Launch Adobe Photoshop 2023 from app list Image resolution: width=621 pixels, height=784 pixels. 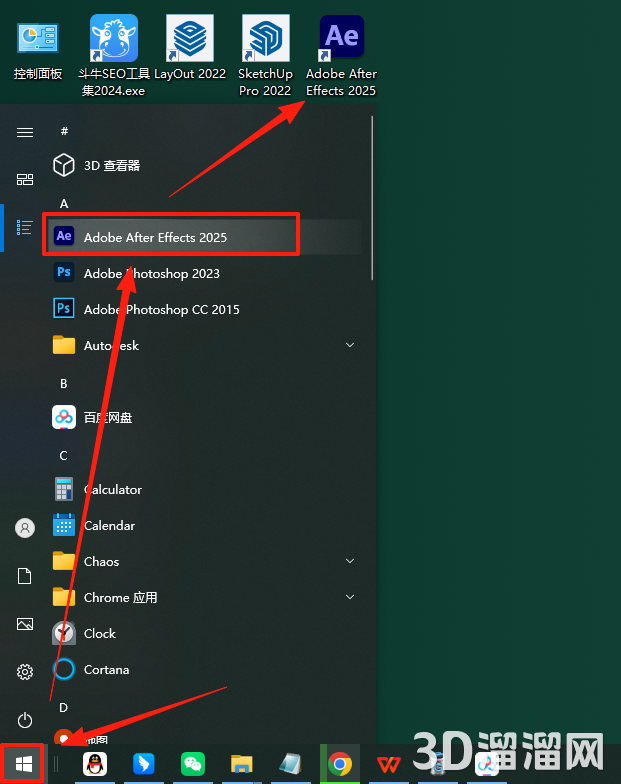click(x=205, y=273)
